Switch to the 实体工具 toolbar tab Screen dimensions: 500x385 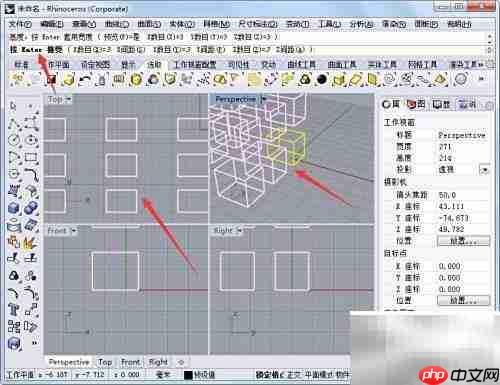(382, 65)
